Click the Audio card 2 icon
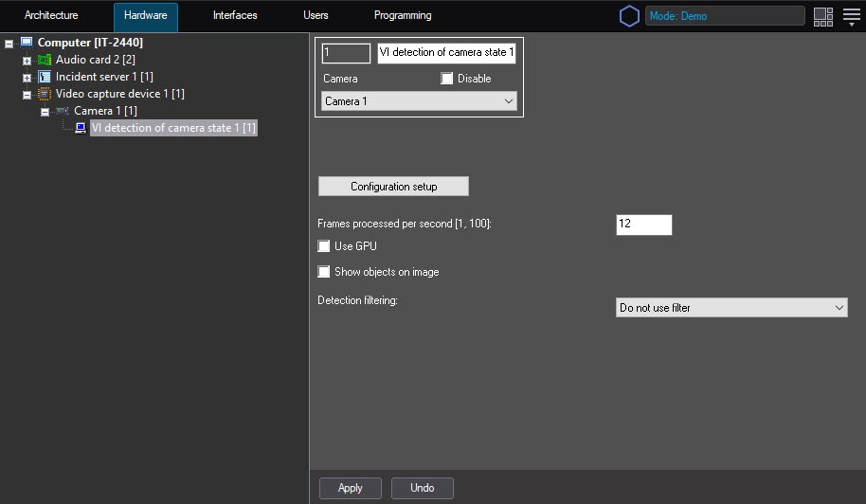This screenshot has width=866, height=504. 44,60
